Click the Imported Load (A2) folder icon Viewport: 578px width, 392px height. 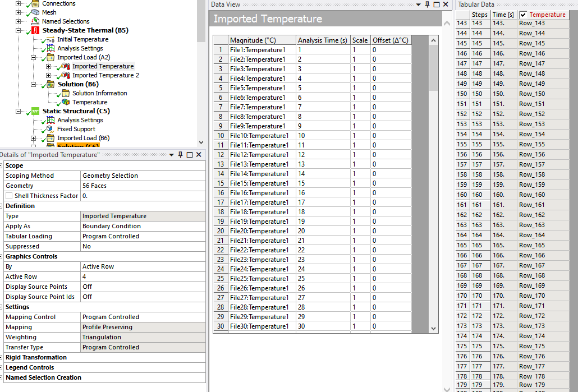click(51, 57)
